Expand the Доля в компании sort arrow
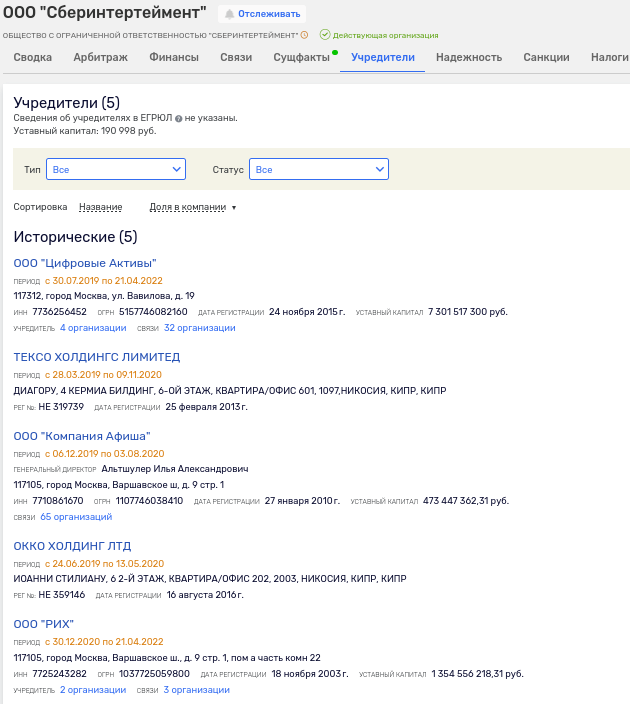 234,208
